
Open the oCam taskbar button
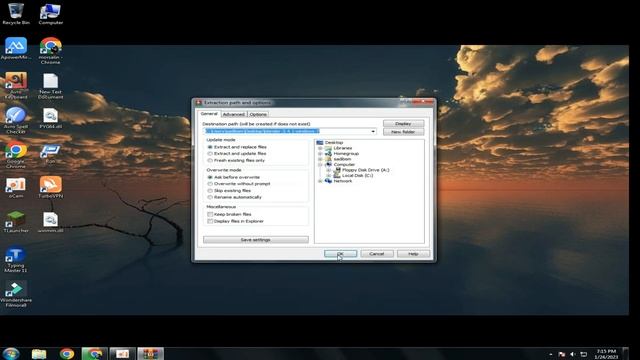click(x=122, y=353)
